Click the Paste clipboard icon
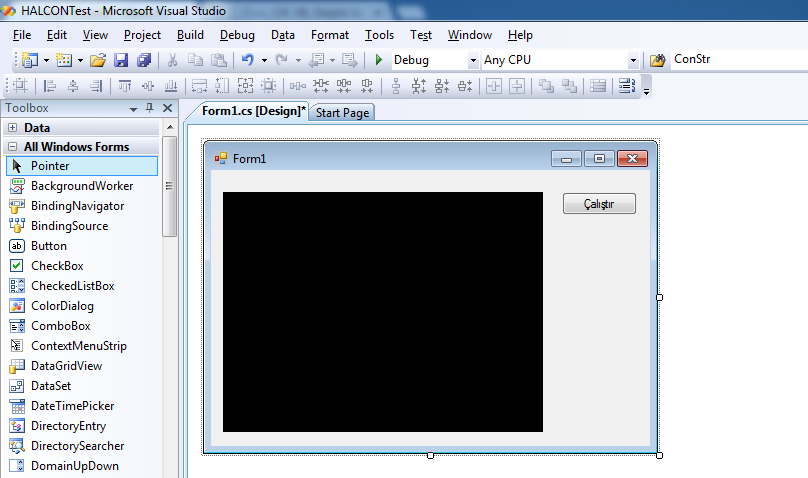This screenshot has width=808, height=478. pyautogui.click(x=219, y=60)
